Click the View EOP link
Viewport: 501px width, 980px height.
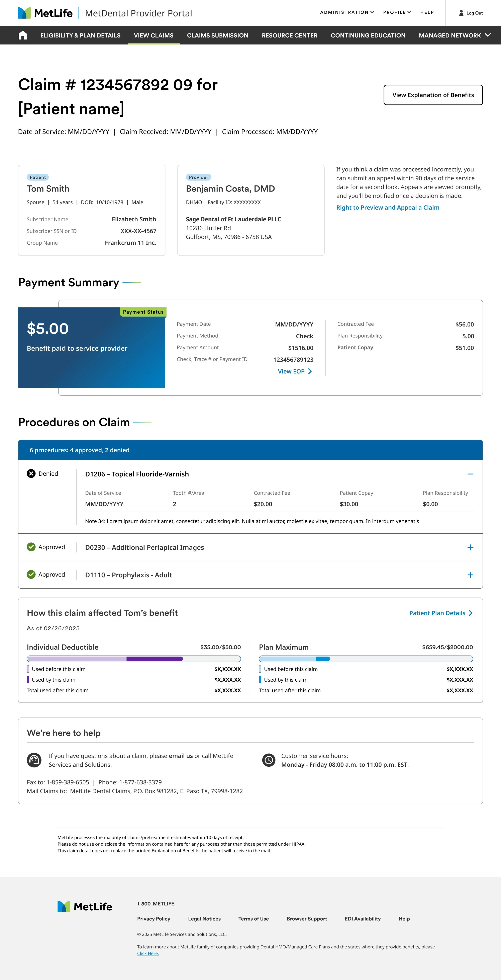[291, 371]
